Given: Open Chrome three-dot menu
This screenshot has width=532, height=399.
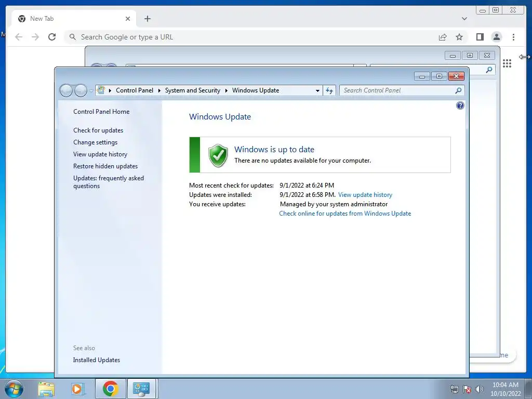Looking at the screenshot, I should tap(513, 37).
